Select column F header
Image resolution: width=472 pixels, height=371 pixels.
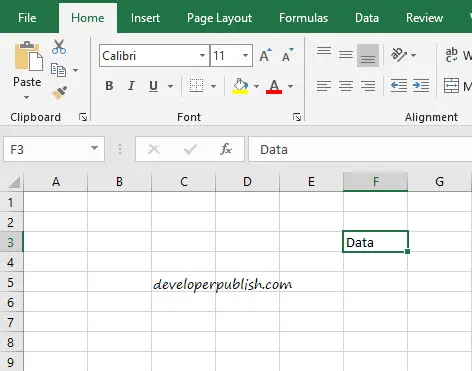[x=375, y=182]
